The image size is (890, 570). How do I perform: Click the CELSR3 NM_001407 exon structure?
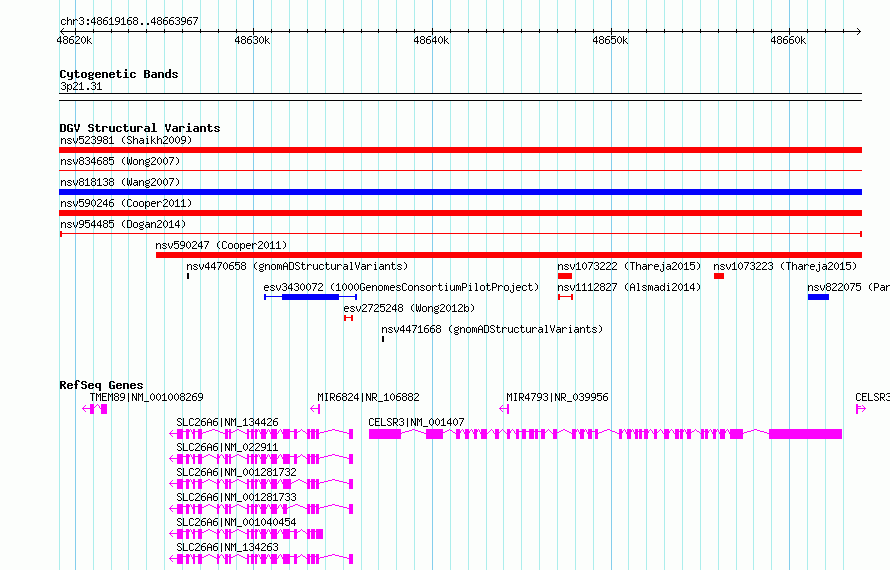click(x=605, y=434)
